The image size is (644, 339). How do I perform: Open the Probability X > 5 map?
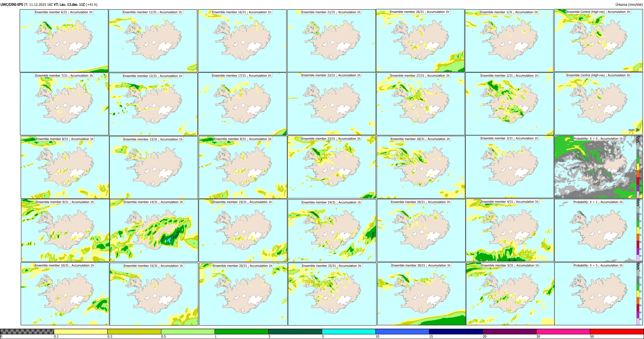pyautogui.click(x=599, y=294)
